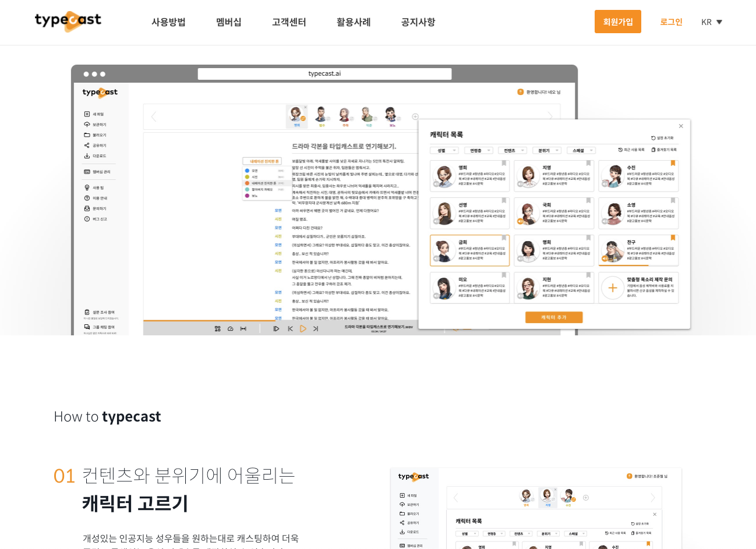Click the skip-to-next icon in the hero player bar

click(316, 329)
